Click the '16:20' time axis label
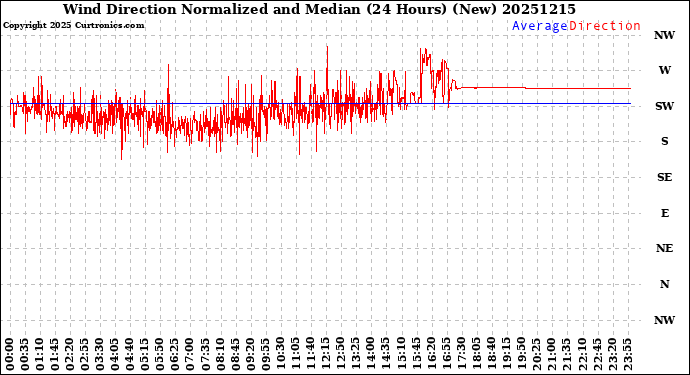The height and width of the screenshot is (375, 690). click(x=431, y=355)
